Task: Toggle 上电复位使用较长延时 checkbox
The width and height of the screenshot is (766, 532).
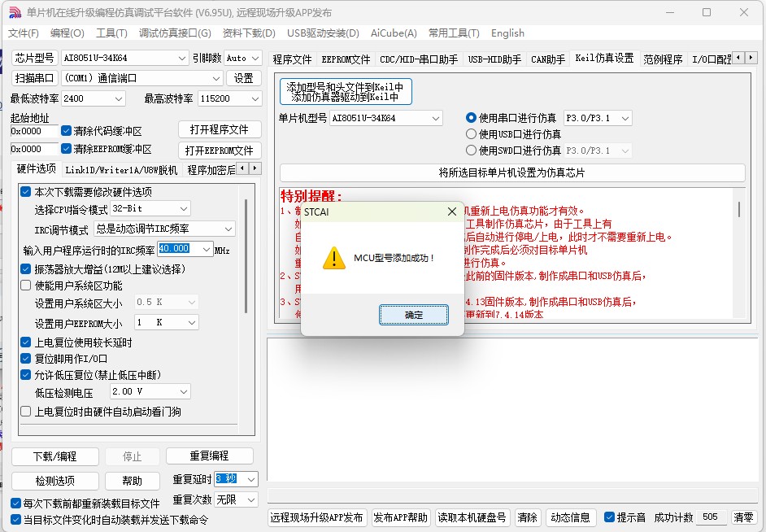Action: pyautogui.click(x=26, y=342)
